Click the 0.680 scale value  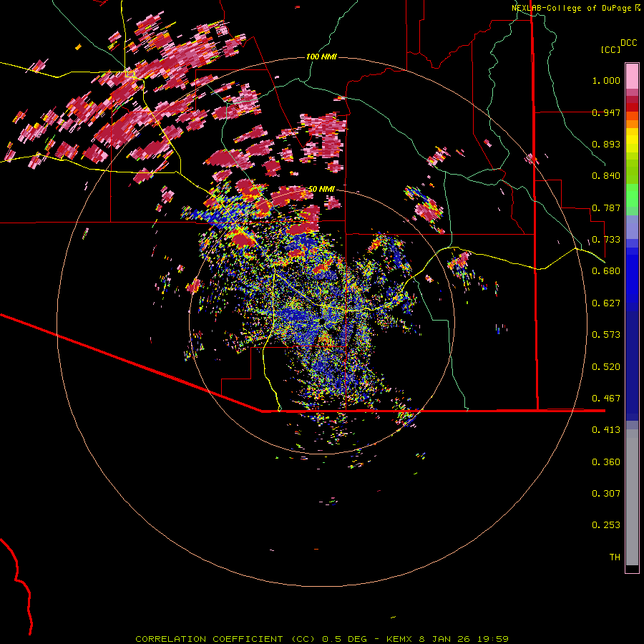pyautogui.click(x=606, y=271)
